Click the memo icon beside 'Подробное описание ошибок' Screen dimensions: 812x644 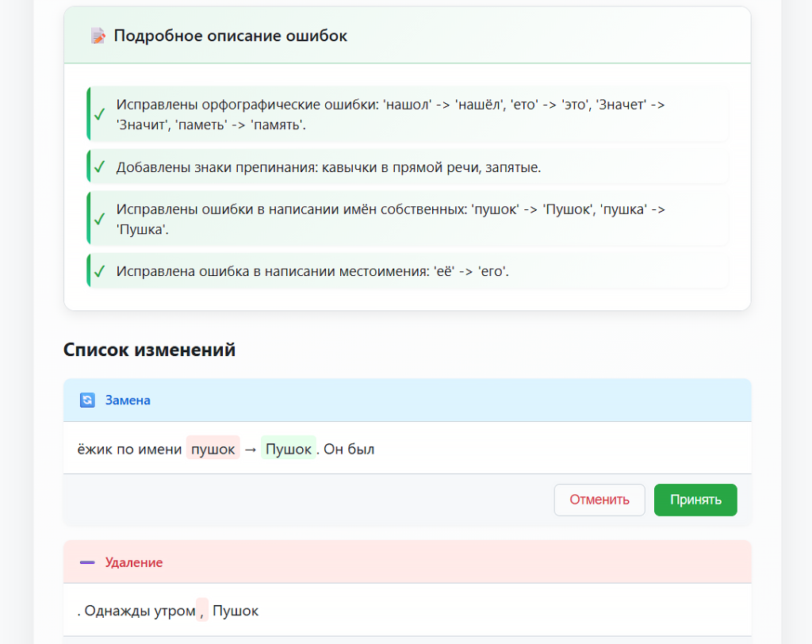pyautogui.click(x=98, y=35)
